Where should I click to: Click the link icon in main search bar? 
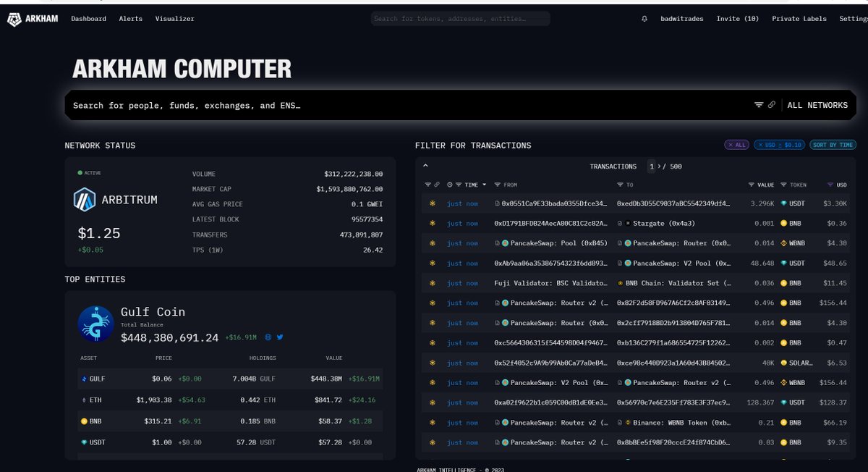point(772,105)
